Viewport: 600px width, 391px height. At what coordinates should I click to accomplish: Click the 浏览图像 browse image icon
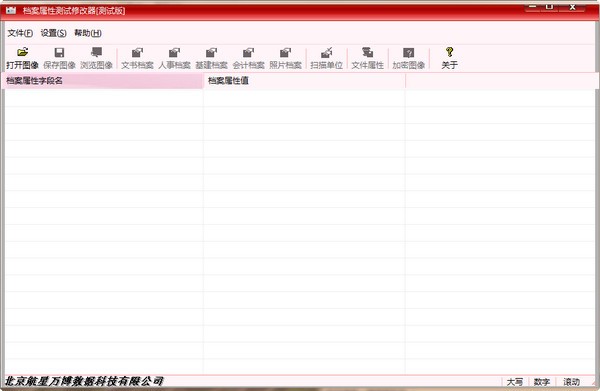coord(96,52)
